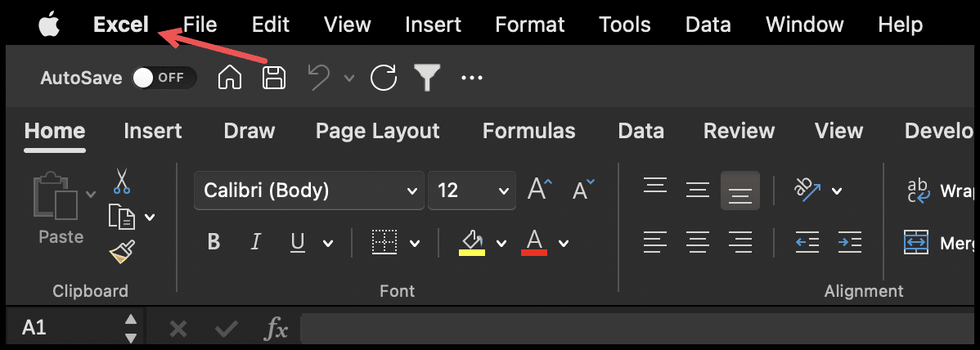Click the Filter funnel icon
Viewport: 980px width, 350px height.
(428, 79)
